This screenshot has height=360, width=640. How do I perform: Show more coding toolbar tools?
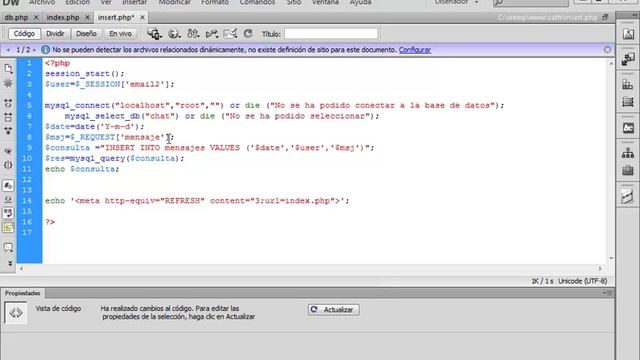click(x=10, y=263)
